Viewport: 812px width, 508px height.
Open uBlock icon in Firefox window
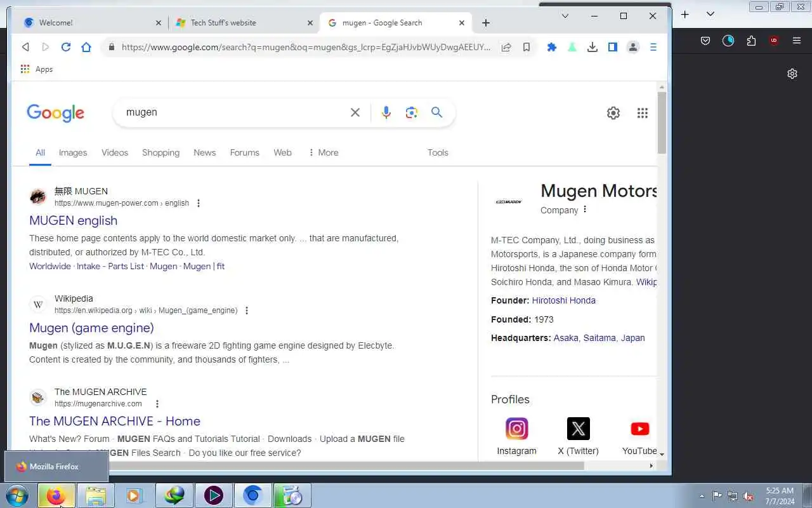774,41
